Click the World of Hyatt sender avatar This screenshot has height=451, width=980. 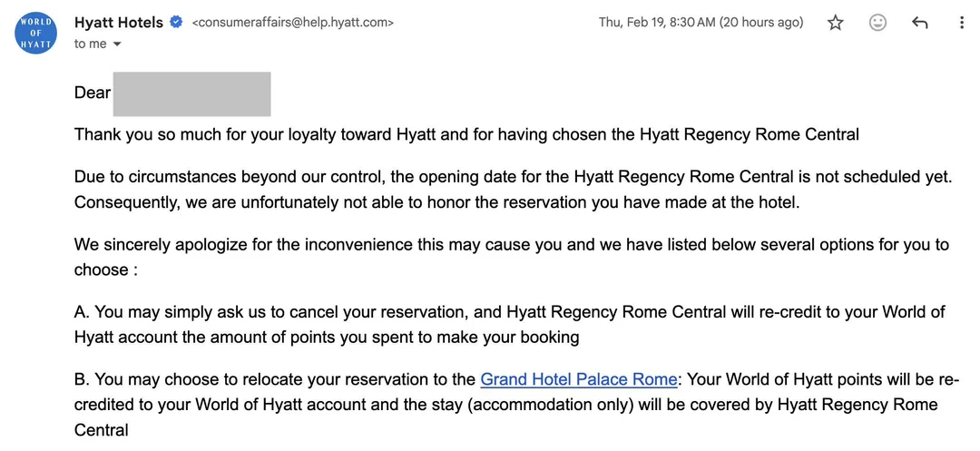[x=36, y=34]
